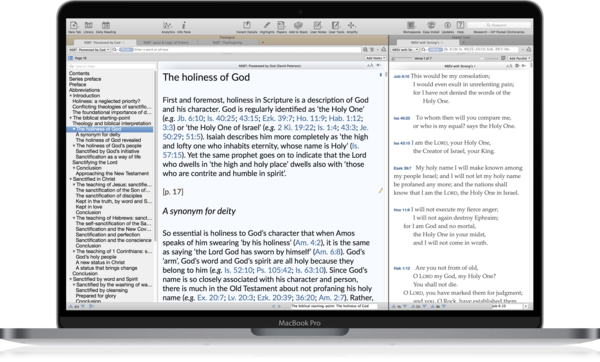The image size is (600, 362).
Task: Toggle the table of contents sidebar icon
Action: (70, 58)
